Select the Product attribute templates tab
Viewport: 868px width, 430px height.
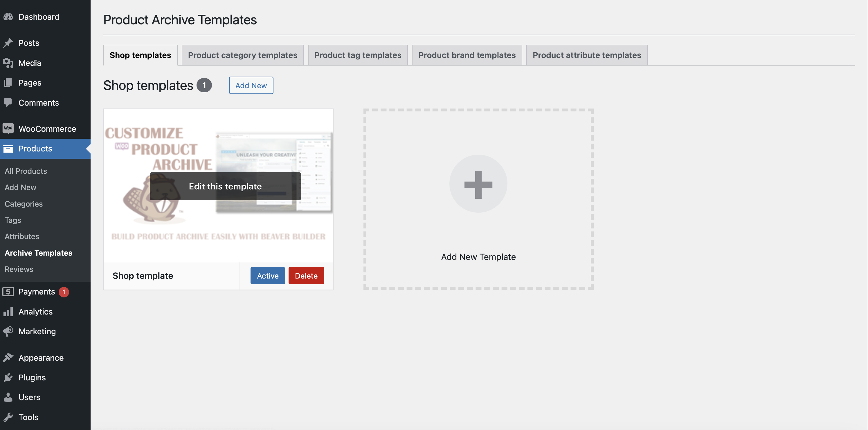click(587, 55)
